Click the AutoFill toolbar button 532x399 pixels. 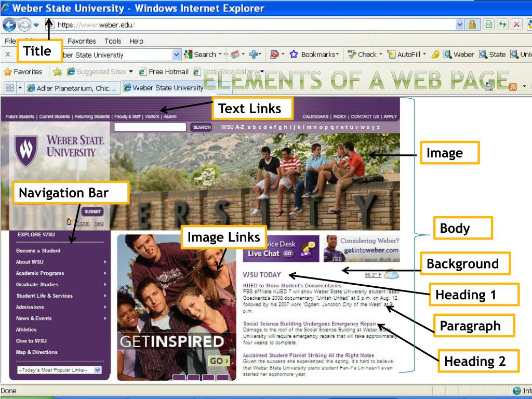(404, 54)
